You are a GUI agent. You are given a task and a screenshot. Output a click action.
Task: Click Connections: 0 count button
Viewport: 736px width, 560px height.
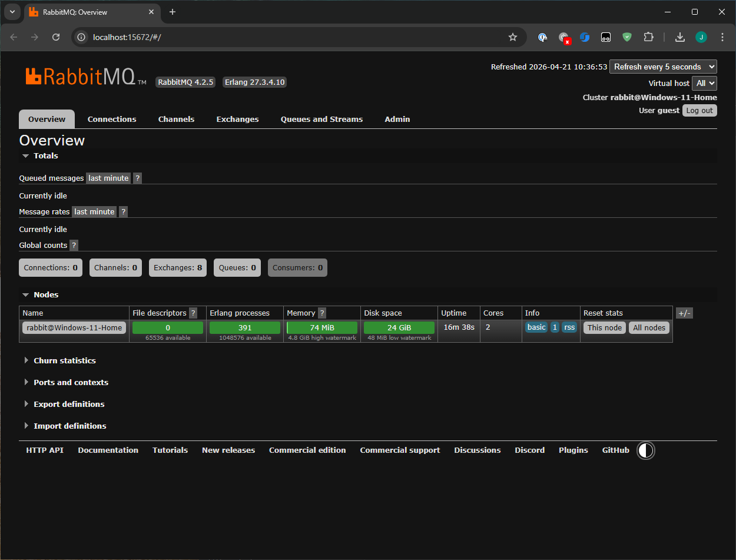coord(51,267)
